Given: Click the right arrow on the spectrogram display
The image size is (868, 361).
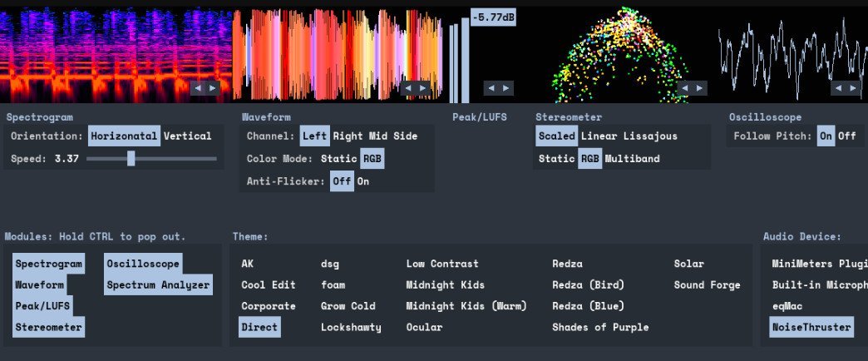Looking at the screenshot, I should (212, 87).
